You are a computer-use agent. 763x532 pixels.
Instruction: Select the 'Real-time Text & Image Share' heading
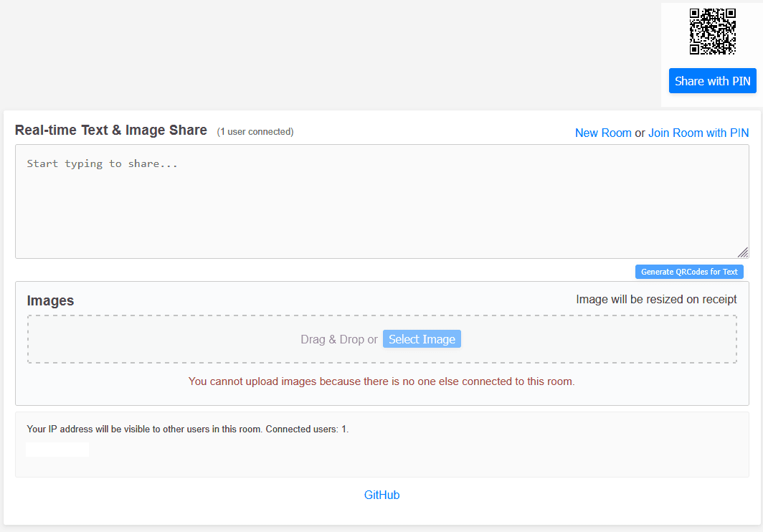click(111, 130)
